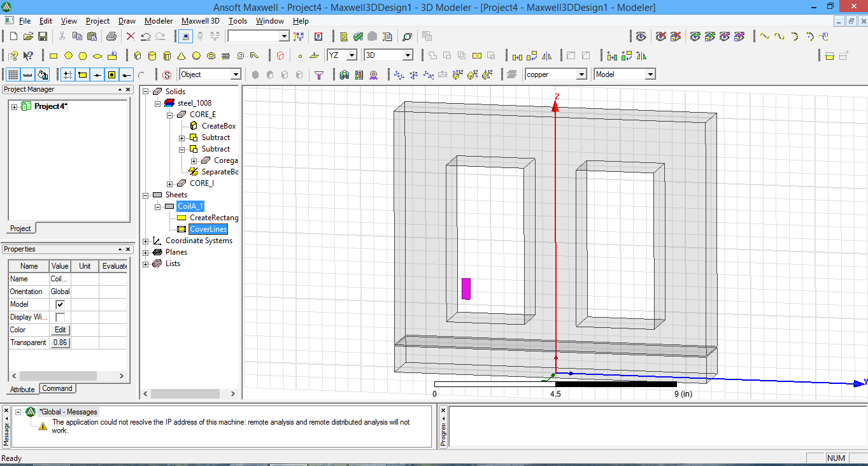Open the Zoom magnifier tool
The image size is (868, 466).
[x=407, y=36]
